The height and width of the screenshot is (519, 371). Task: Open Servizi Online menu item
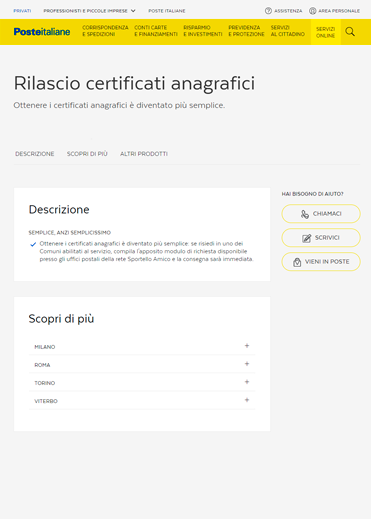(326, 32)
